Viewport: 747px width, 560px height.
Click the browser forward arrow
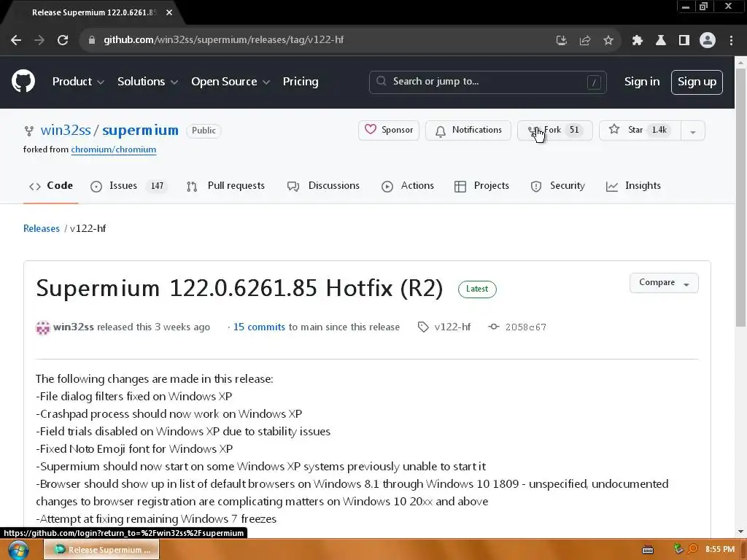[x=39, y=40]
